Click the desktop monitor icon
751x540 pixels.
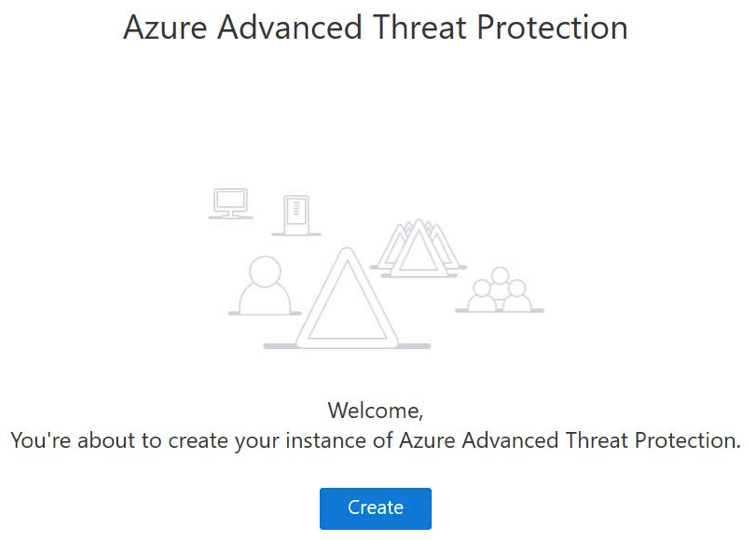(x=230, y=203)
